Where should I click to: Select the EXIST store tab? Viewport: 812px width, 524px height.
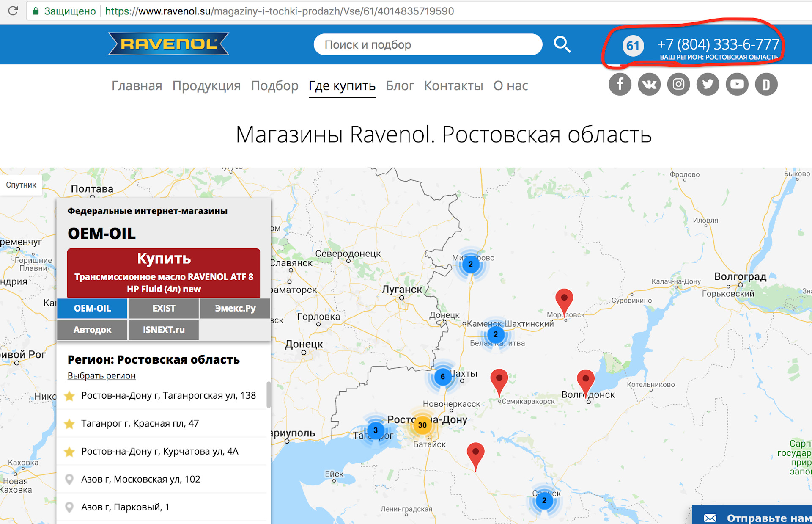coord(164,309)
